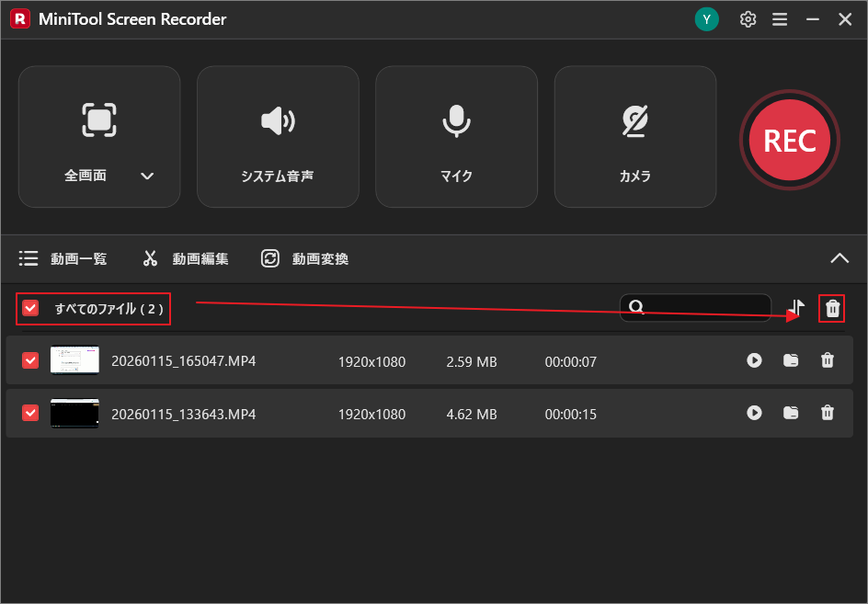Open the hamburger menu in the title bar

tap(780, 18)
